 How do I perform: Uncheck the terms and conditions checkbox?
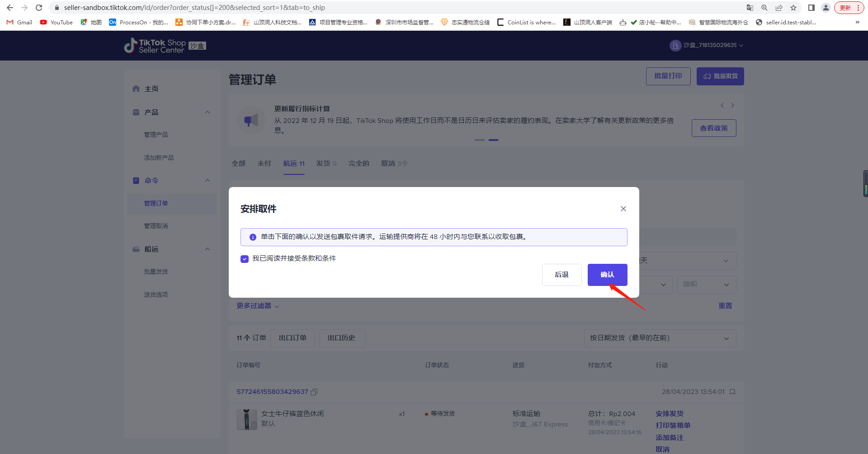245,259
